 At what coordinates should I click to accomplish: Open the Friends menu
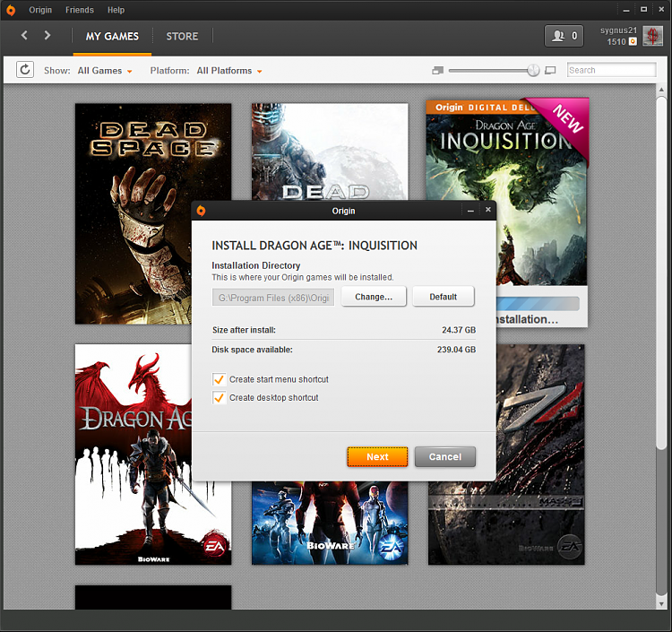[x=79, y=10]
